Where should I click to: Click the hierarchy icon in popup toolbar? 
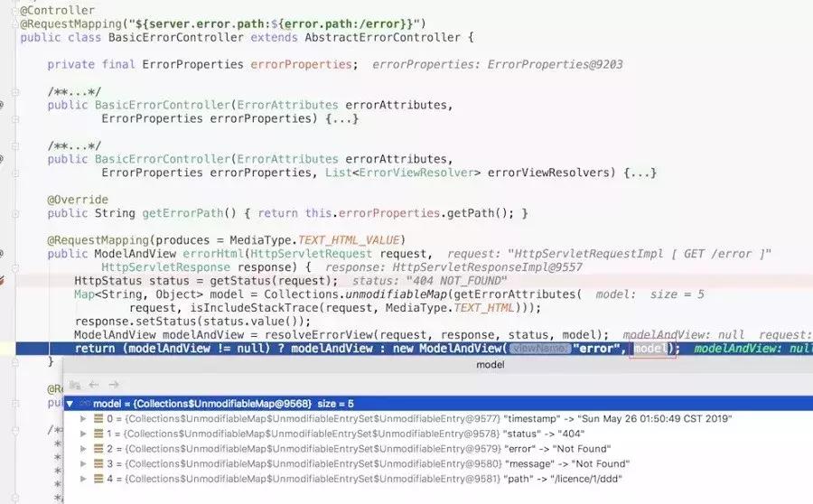tap(75, 385)
